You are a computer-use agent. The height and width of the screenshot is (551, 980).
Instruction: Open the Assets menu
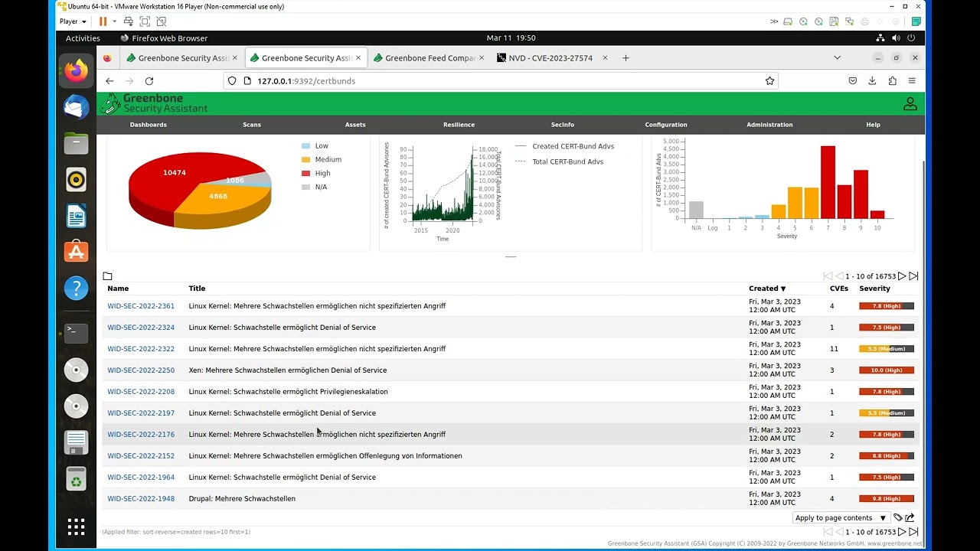pos(355,125)
